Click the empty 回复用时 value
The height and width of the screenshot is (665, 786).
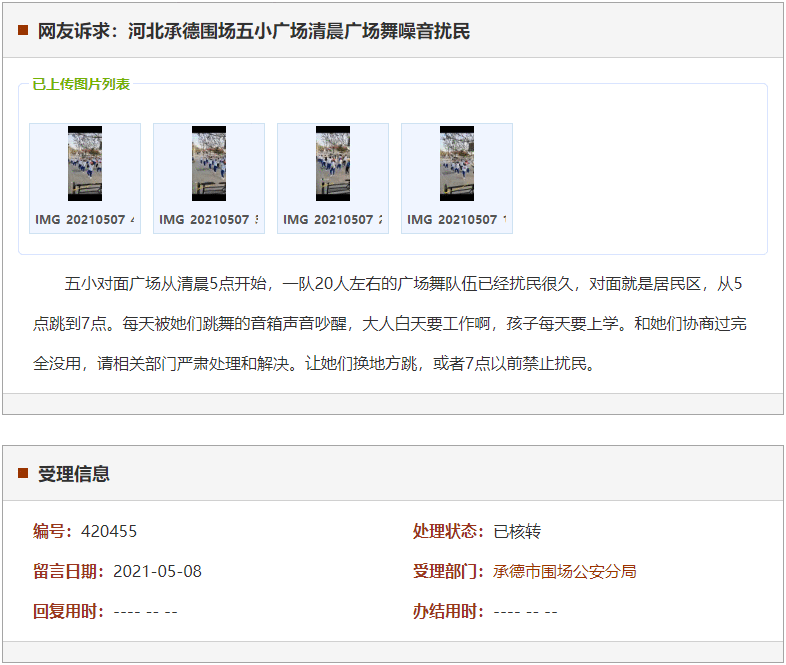point(145,612)
